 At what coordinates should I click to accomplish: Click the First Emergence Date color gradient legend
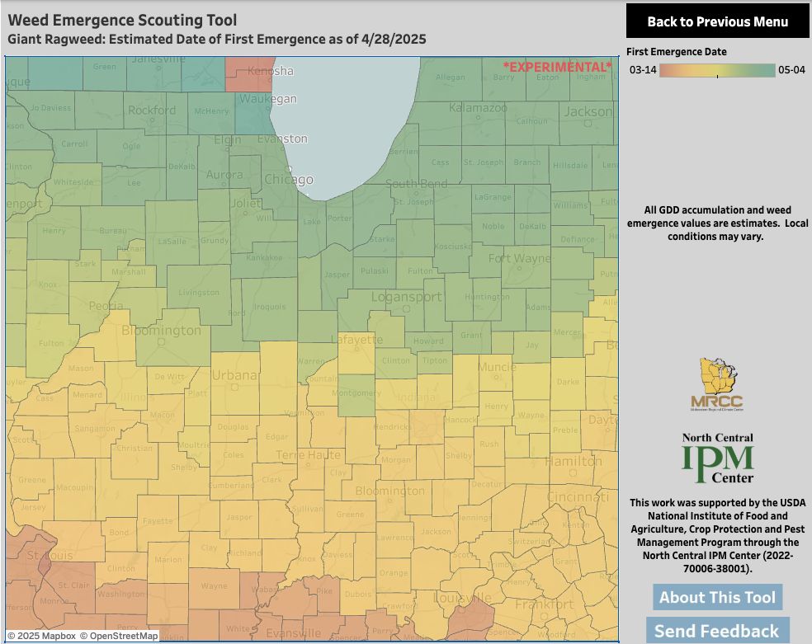pos(717,70)
